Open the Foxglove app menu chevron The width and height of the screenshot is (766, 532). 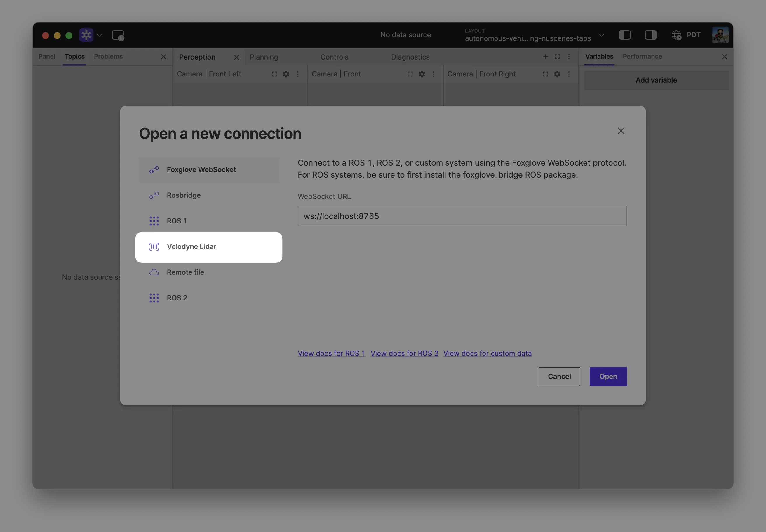[x=99, y=35]
